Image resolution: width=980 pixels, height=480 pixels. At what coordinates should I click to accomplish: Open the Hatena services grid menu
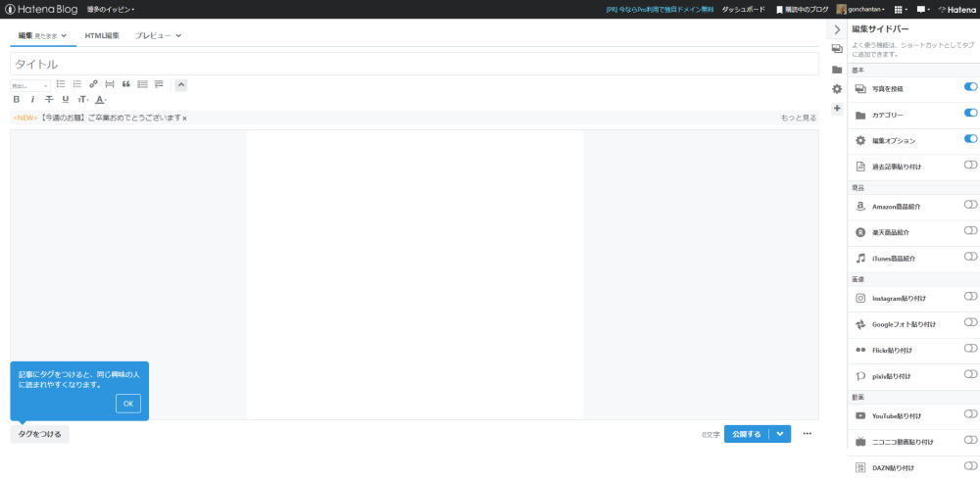point(900,10)
